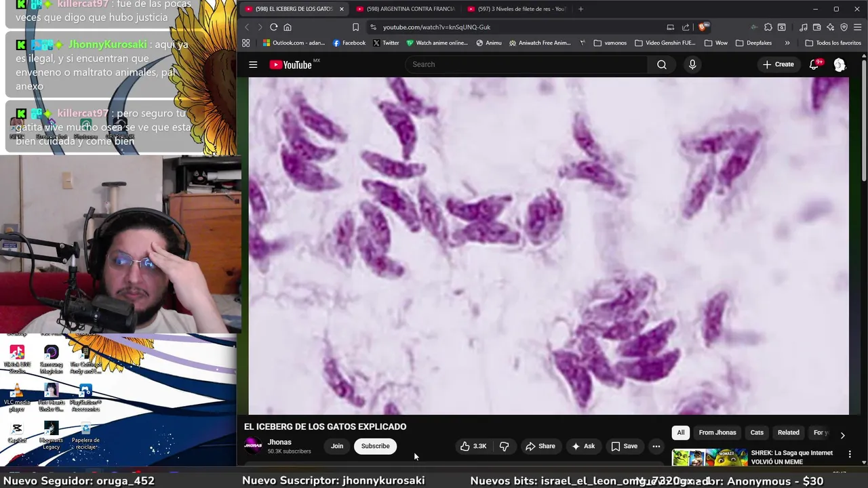Dislike the video
This screenshot has height=488, width=868.
504,446
